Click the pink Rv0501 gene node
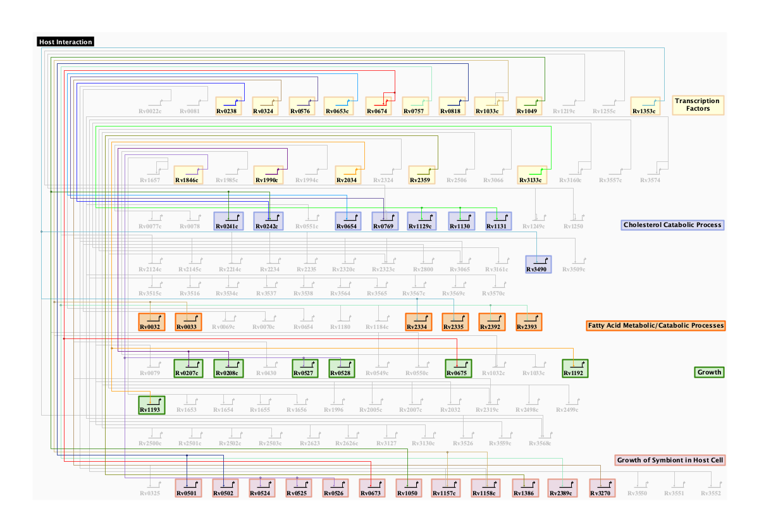 [188, 488]
